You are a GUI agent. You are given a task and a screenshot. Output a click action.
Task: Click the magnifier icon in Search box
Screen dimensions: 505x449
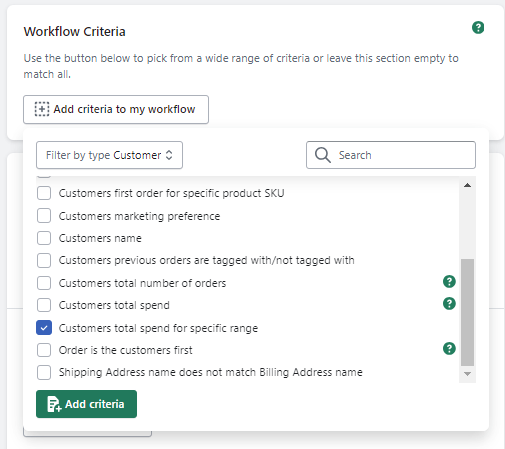coord(323,155)
